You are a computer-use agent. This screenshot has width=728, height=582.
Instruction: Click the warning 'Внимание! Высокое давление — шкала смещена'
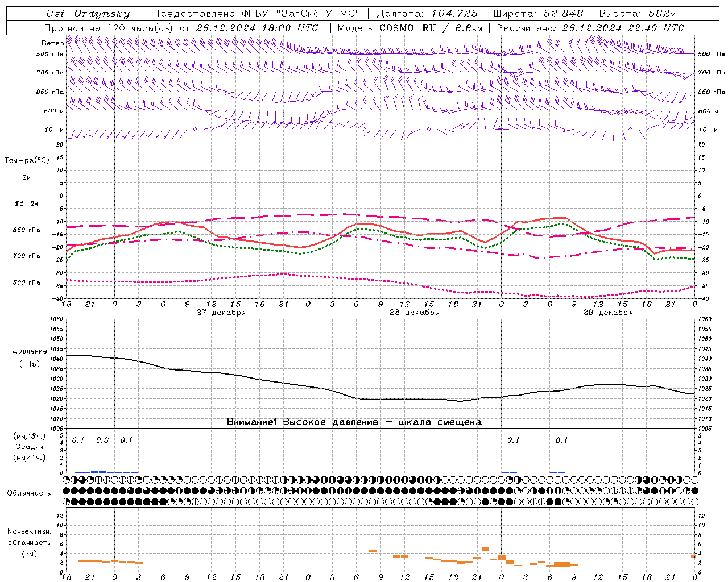click(354, 422)
